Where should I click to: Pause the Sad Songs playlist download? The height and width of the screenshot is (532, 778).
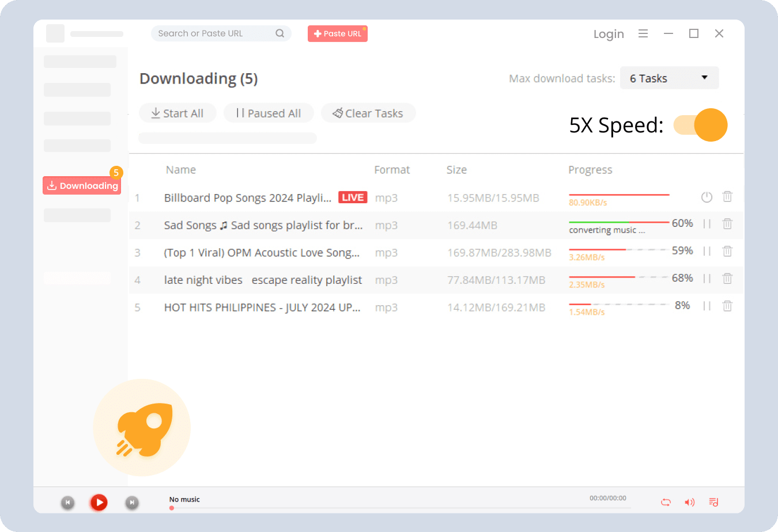[x=707, y=224]
